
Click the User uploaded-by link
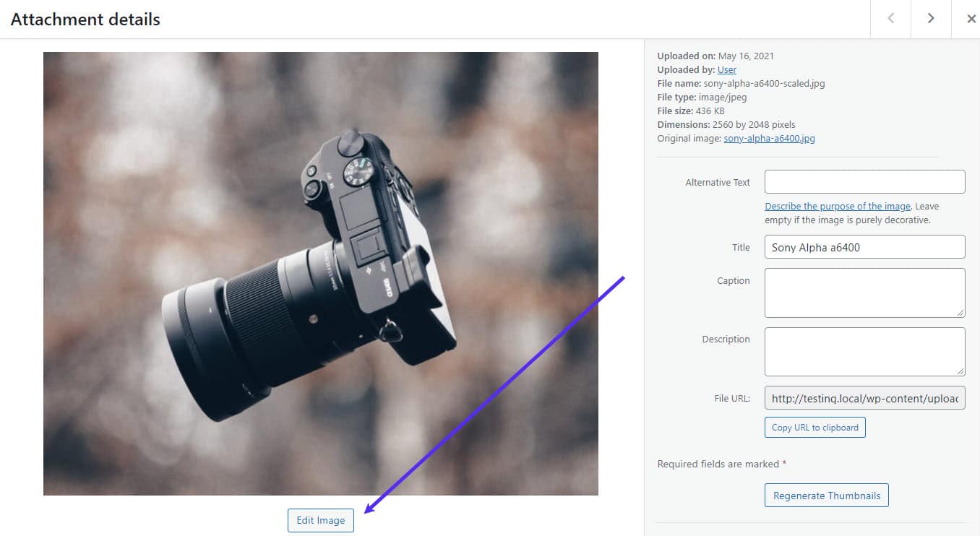click(726, 69)
